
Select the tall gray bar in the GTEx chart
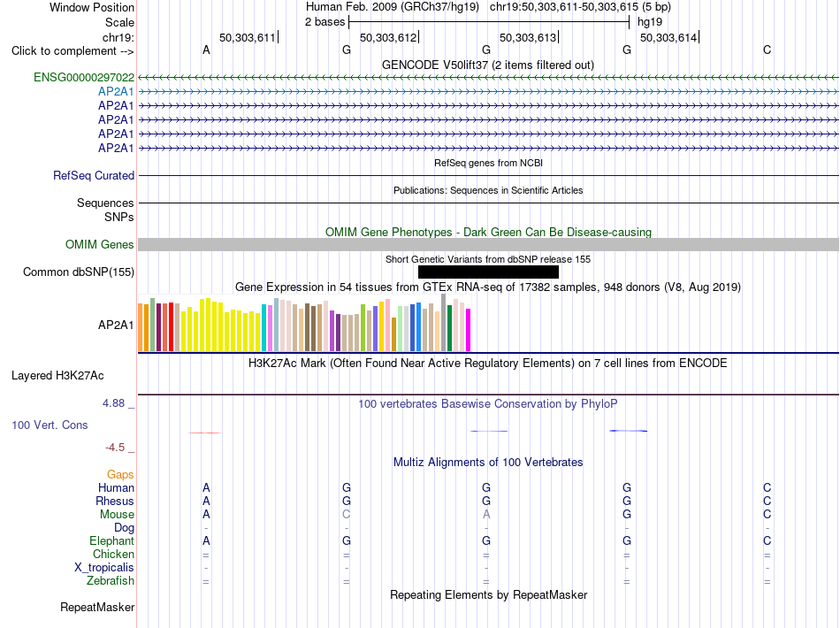443,323
